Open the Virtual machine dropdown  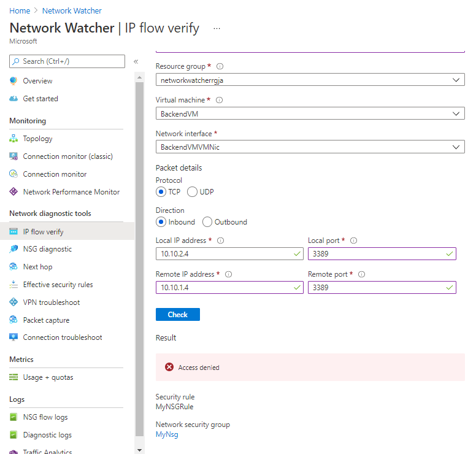pyautogui.click(x=310, y=113)
